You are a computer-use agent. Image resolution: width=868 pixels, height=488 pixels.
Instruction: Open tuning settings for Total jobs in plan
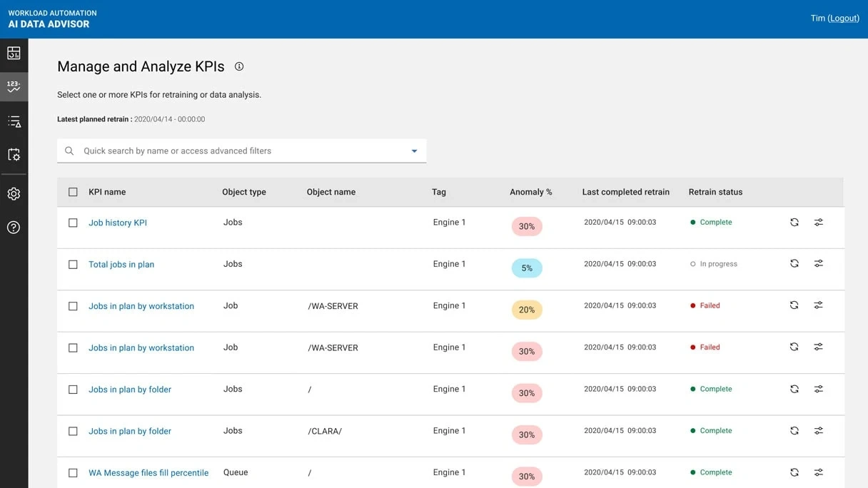pyautogui.click(x=818, y=264)
